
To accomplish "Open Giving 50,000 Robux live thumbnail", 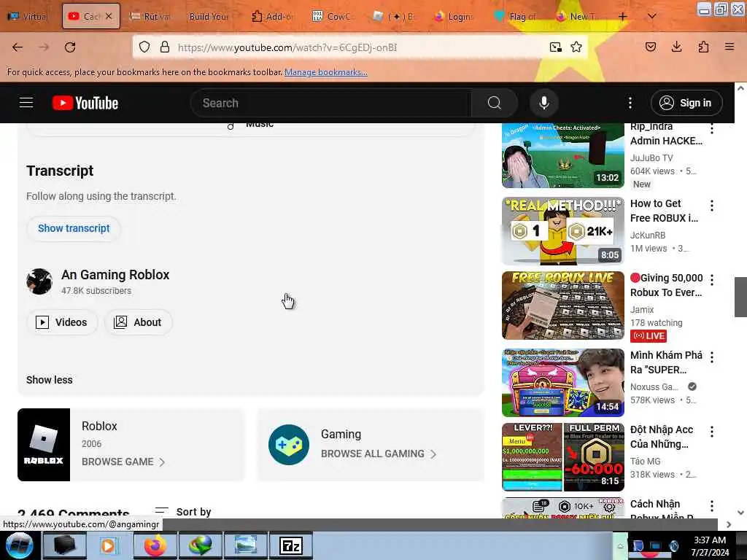I will coord(562,306).
